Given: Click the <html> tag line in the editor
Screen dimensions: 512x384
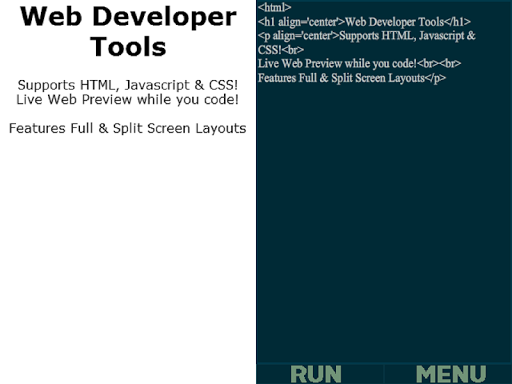Looking at the screenshot, I should tap(274, 7).
